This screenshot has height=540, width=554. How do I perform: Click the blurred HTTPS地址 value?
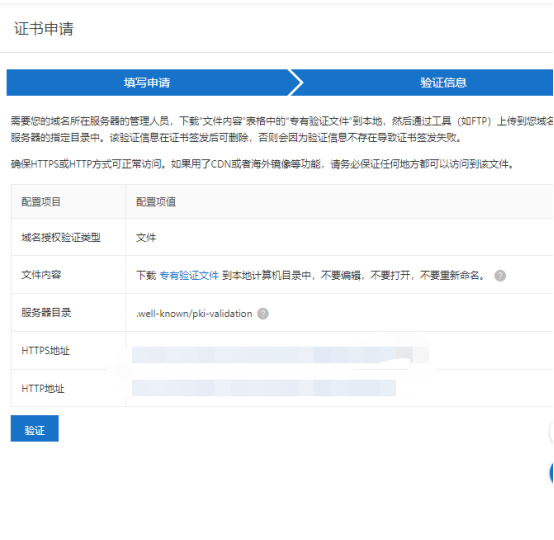pyautogui.click(x=280, y=354)
